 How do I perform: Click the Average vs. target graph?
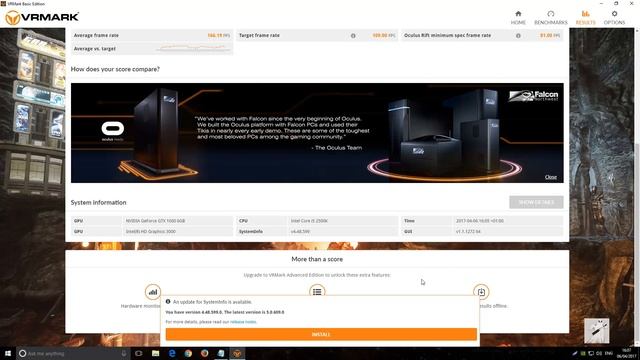pos(193,48)
